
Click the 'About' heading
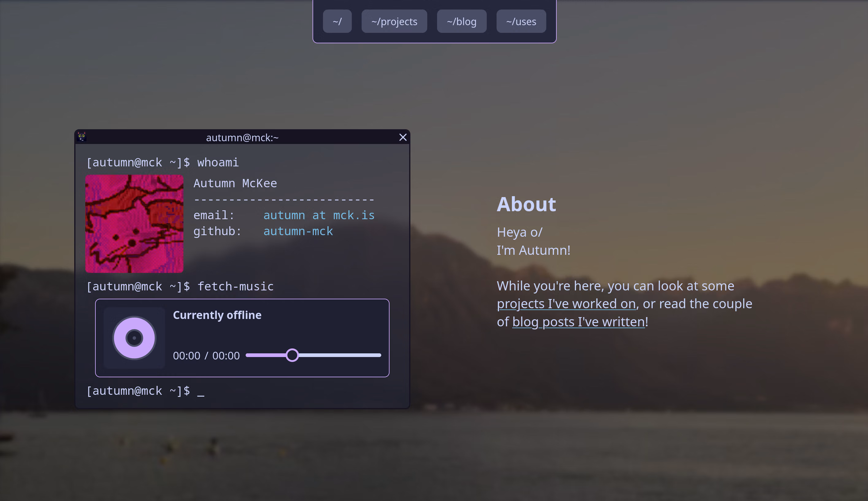pos(526,204)
